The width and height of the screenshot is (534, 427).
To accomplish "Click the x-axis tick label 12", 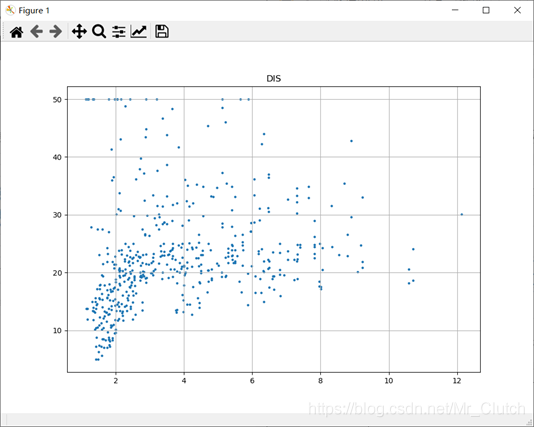I will point(457,381).
